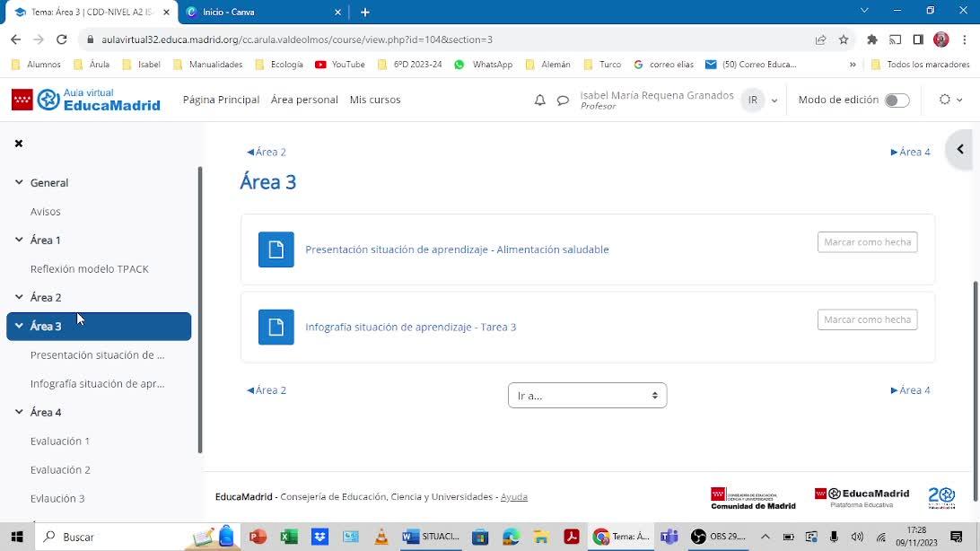Click the file icon for Presentación situación de aprendizaje
Image resolution: width=980 pixels, height=551 pixels.
[x=276, y=249]
